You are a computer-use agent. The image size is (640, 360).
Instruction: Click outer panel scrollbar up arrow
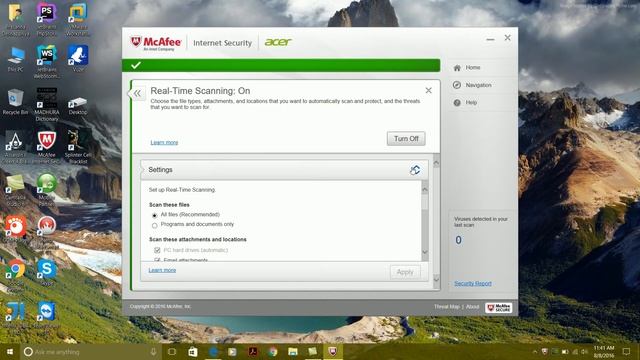tap(436, 163)
